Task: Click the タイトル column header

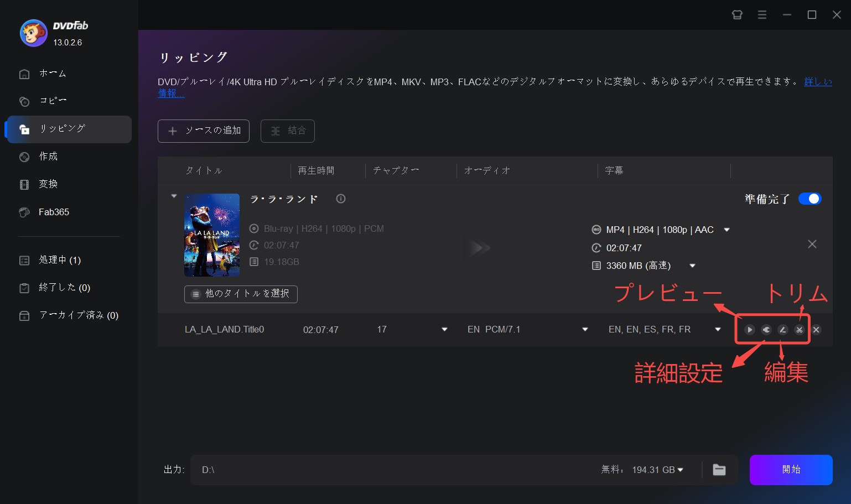Action: (x=204, y=170)
